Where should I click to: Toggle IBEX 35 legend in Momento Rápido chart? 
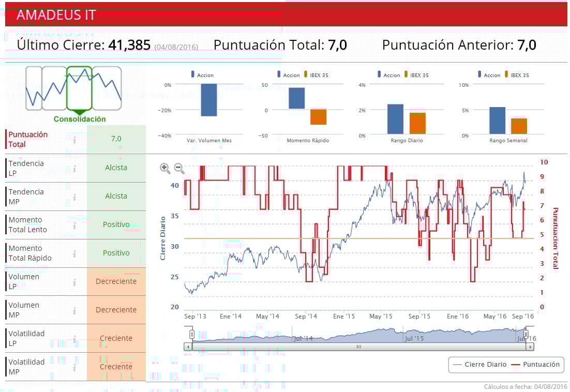[316, 74]
